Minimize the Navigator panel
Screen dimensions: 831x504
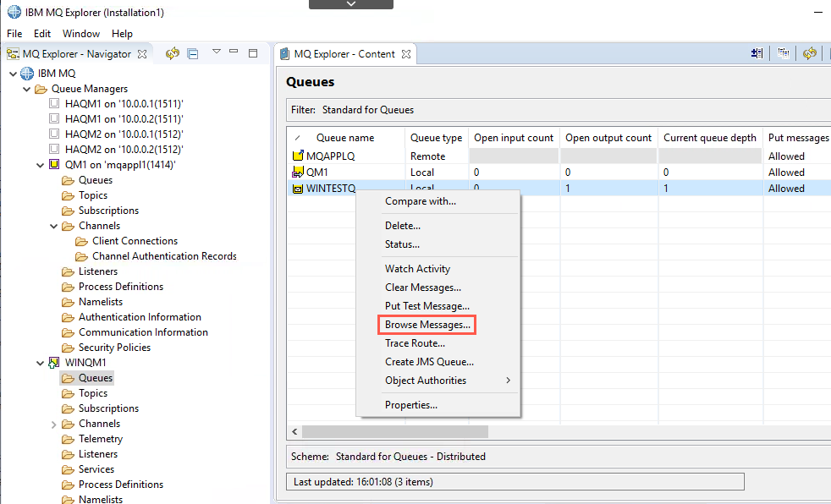[234, 52]
